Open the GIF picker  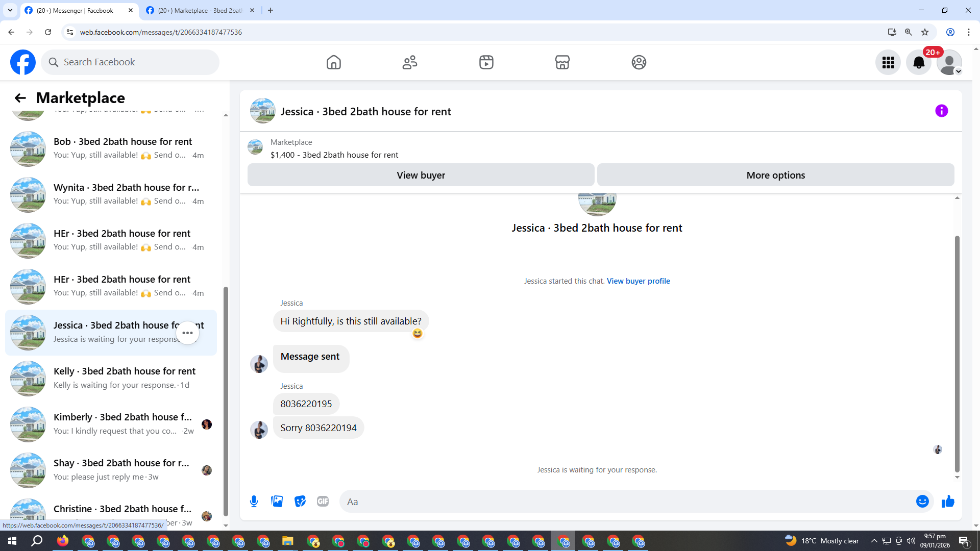323,502
